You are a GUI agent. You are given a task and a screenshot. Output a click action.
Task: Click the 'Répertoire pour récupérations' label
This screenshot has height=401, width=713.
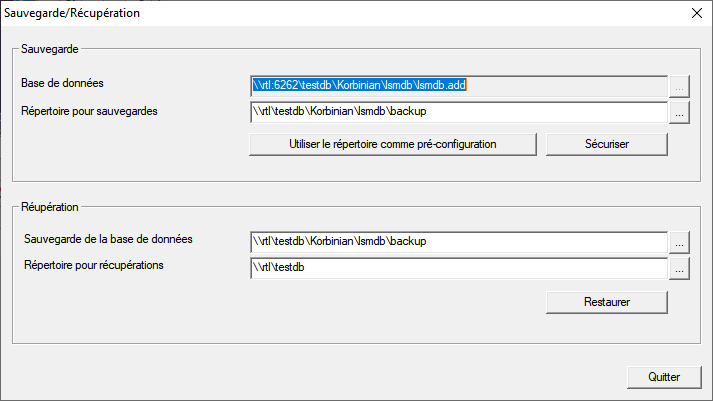[x=92, y=266]
